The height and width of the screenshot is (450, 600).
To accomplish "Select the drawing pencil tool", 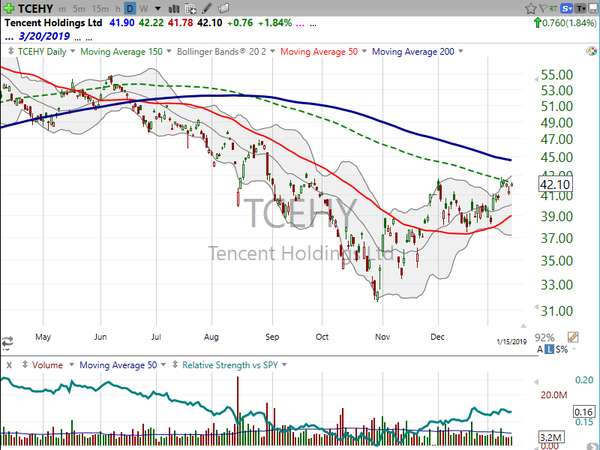I will [207, 8].
